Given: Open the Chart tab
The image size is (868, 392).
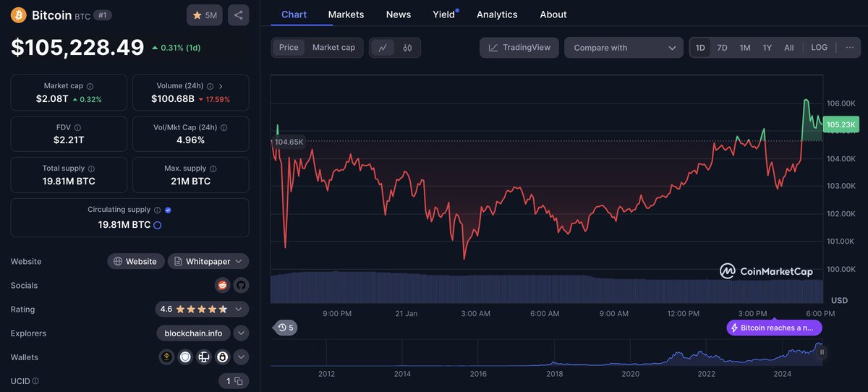Looking at the screenshot, I should pos(294,14).
